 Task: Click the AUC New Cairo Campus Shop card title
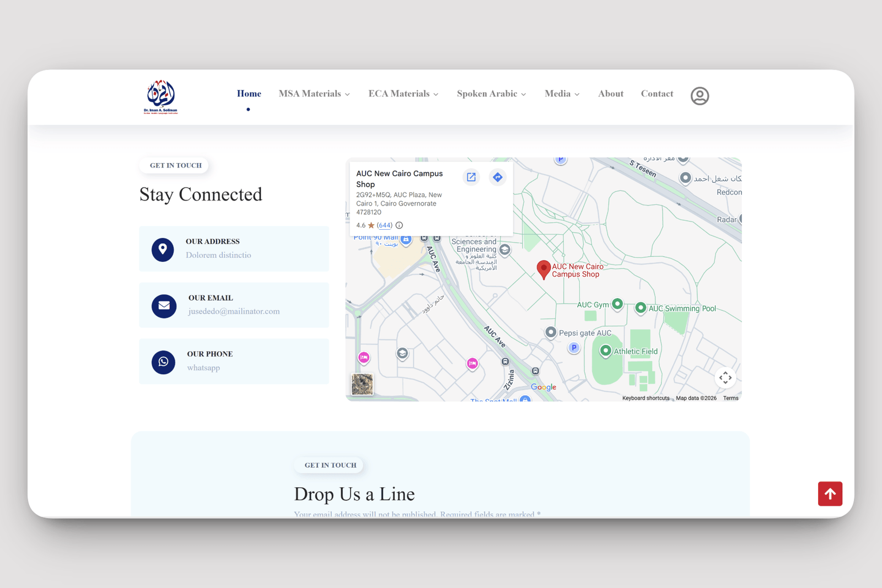coord(400,179)
